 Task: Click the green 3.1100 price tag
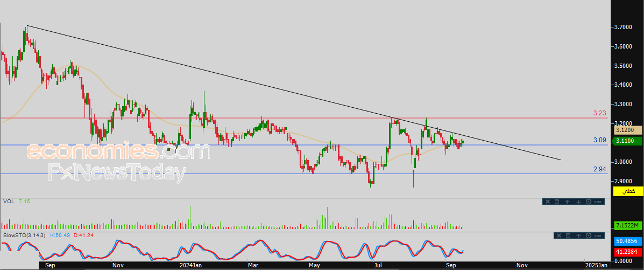click(628, 141)
